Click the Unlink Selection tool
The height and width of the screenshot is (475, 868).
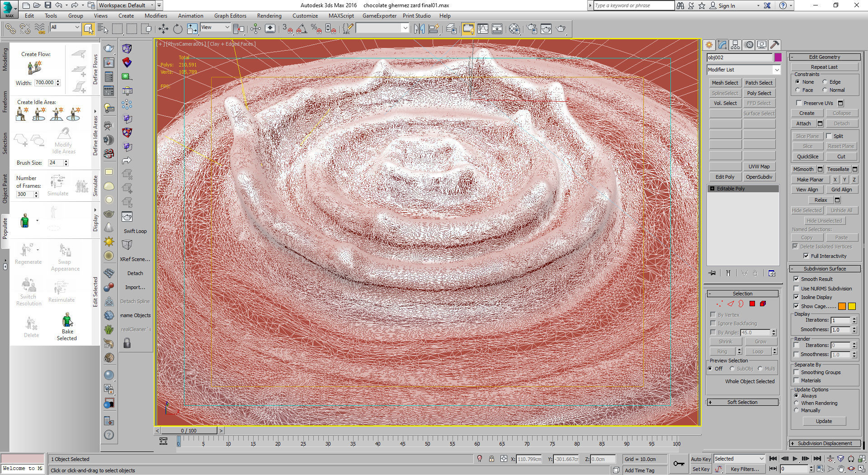pyautogui.click(x=25, y=29)
